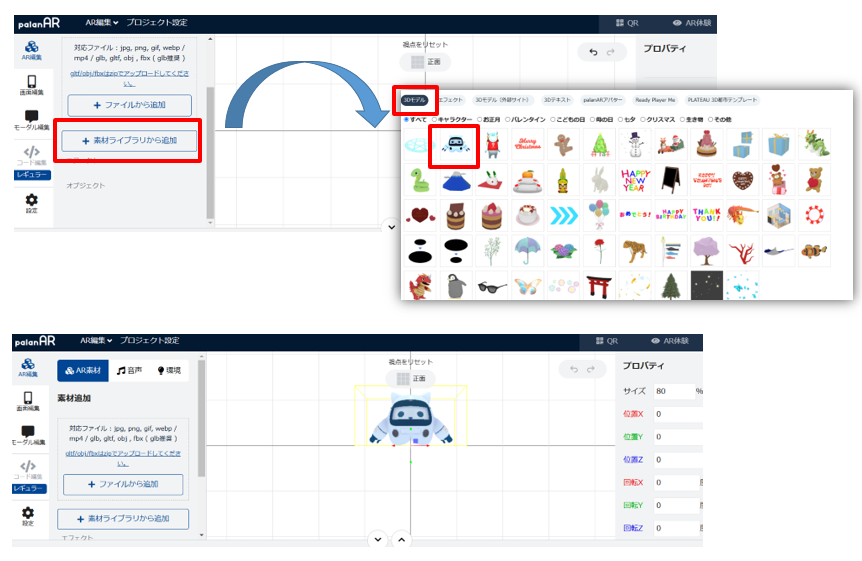
Task: Open プロジェクト設定 in top editor header
Action: click(157, 23)
